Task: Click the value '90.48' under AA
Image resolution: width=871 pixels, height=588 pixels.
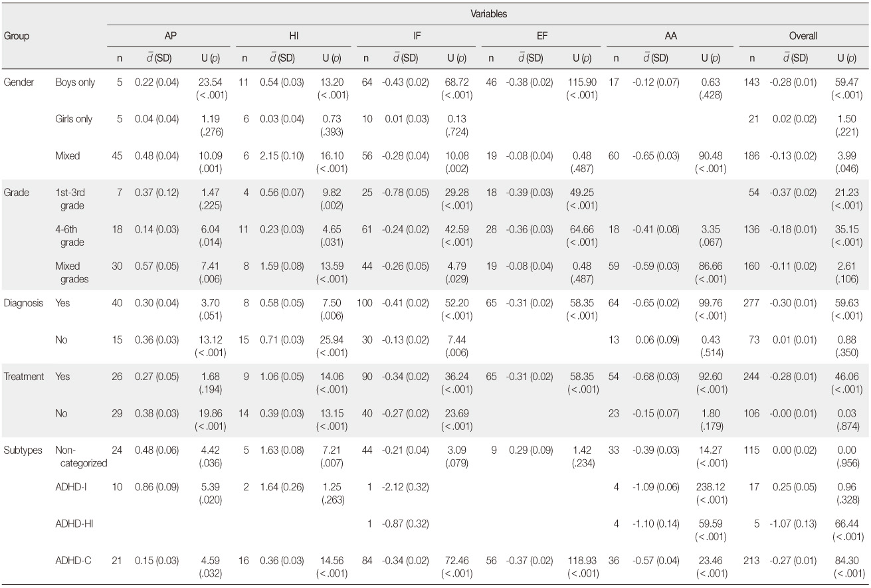Action: [712, 156]
